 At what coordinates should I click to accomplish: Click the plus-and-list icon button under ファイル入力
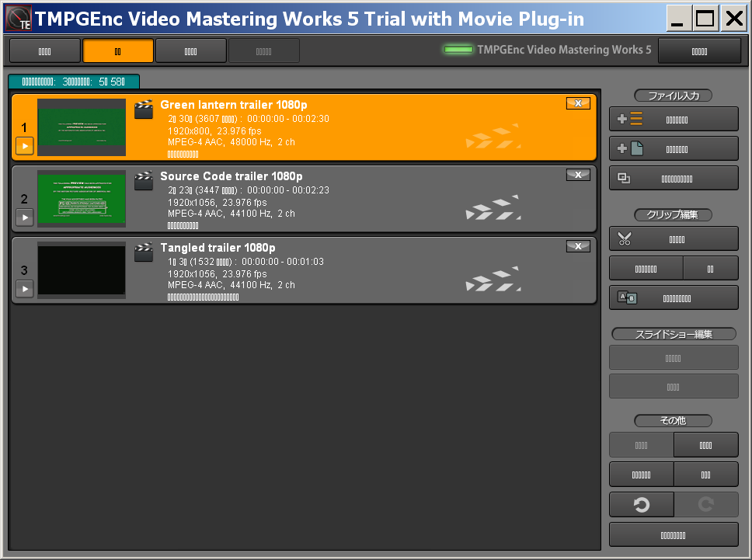pos(674,119)
